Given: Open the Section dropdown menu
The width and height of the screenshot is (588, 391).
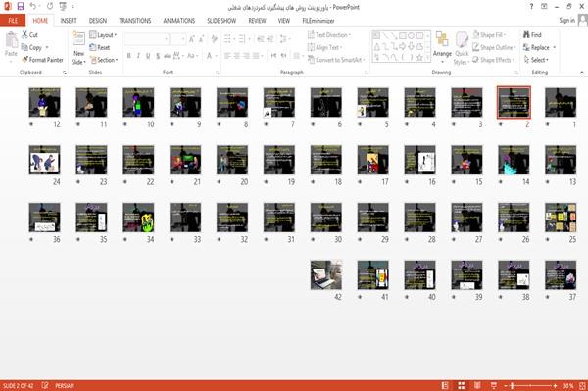Looking at the screenshot, I should coord(104,60).
